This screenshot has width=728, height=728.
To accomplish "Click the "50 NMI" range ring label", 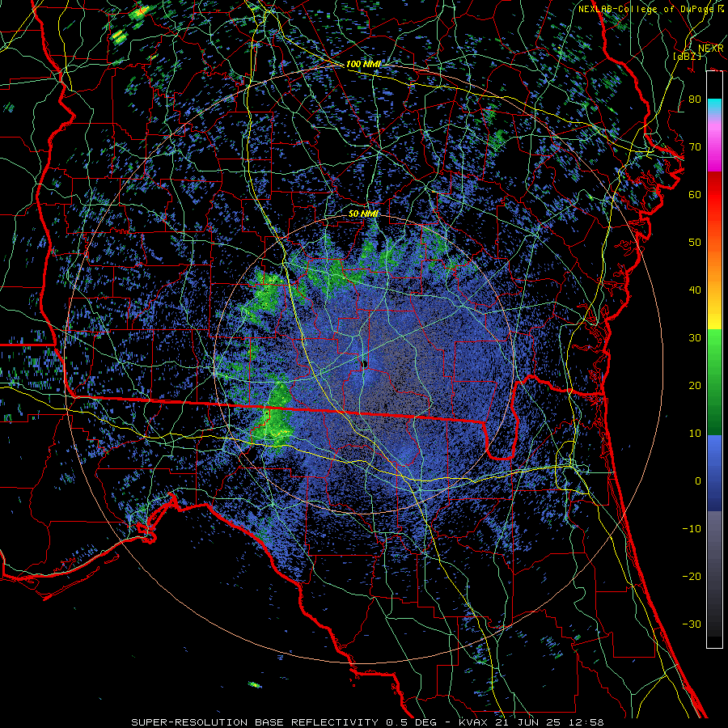I will tap(363, 214).
